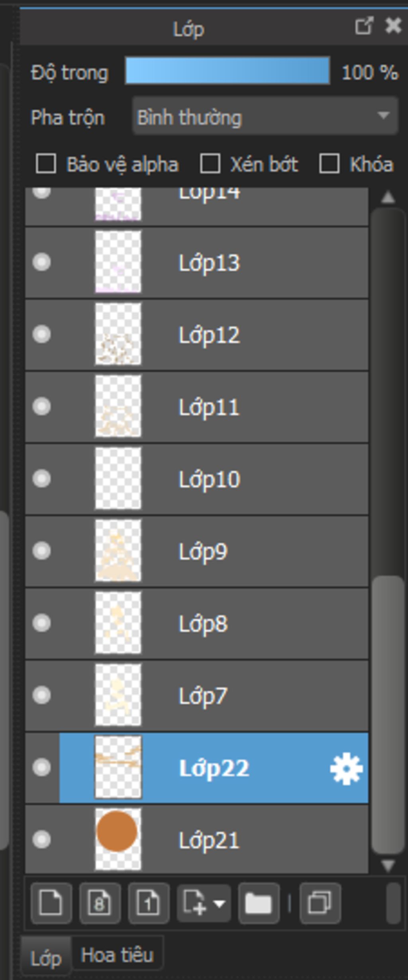Image resolution: width=408 pixels, height=980 pixels.
Task: Enable the Bảo vệ alpha checkbox
Action: point(46,164)
